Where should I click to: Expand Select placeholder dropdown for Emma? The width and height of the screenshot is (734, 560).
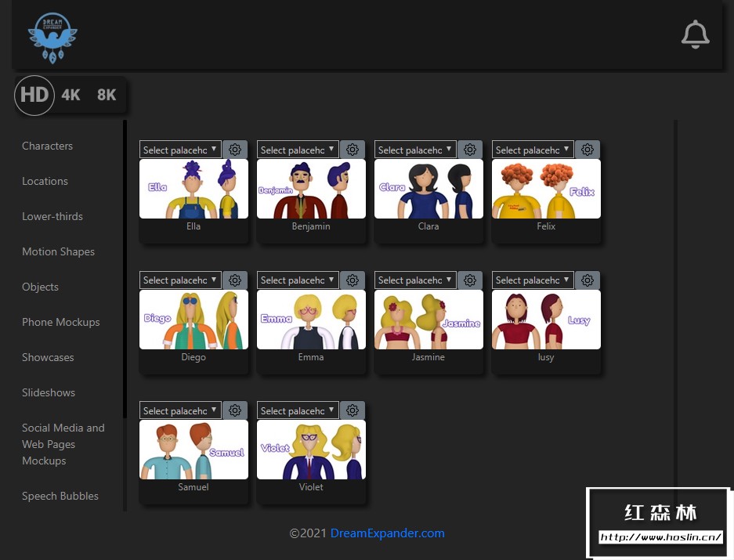pos(298,280)
